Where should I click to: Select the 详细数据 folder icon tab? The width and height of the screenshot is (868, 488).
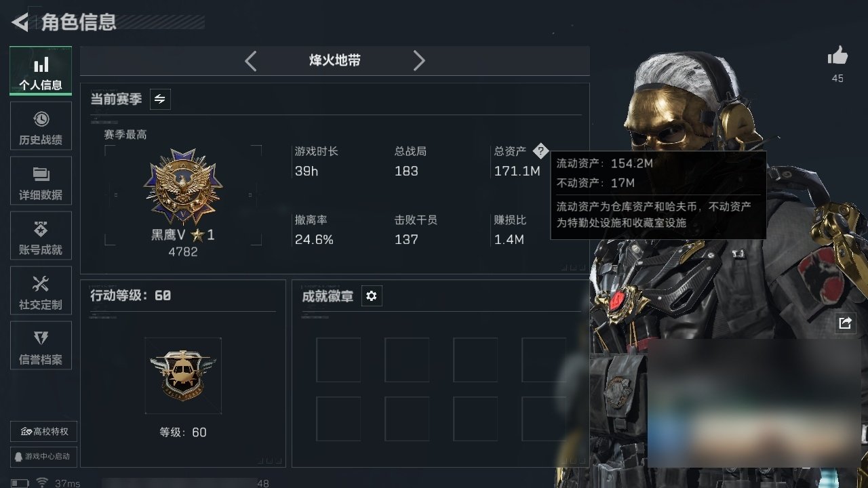[41, 181]
